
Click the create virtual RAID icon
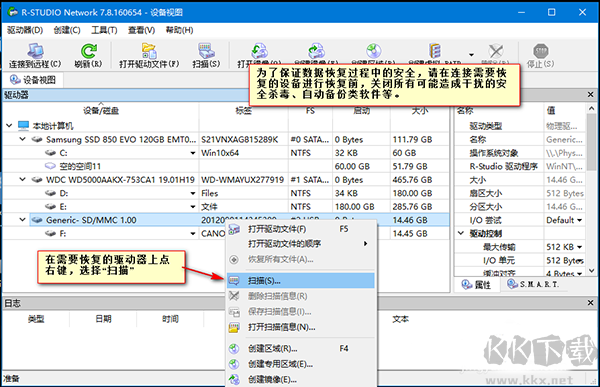435,51
